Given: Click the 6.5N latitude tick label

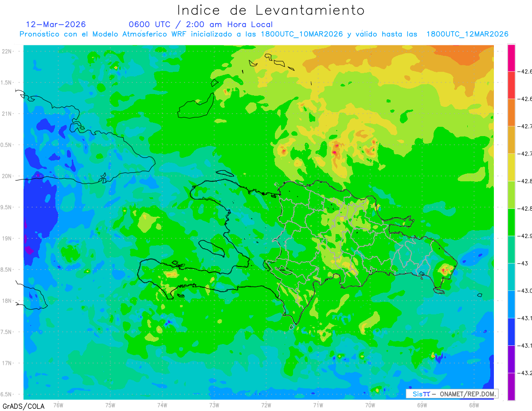Looking at the screenshot, I should coord(6,394).
